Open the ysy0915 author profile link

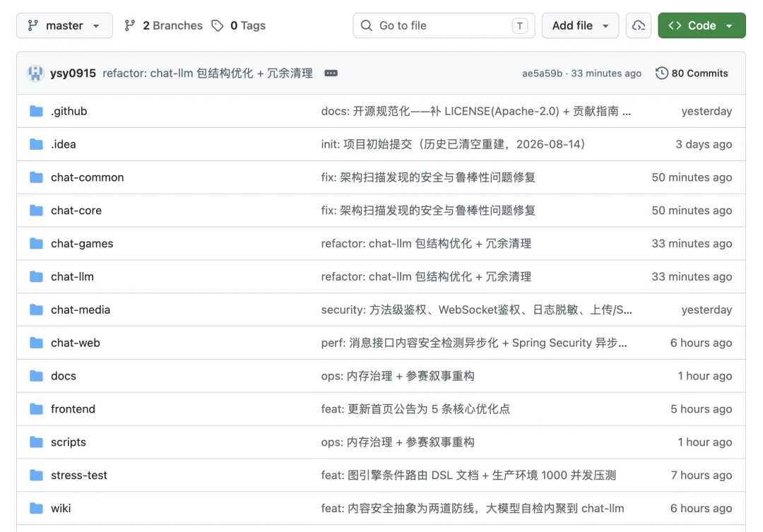[73, 73]
